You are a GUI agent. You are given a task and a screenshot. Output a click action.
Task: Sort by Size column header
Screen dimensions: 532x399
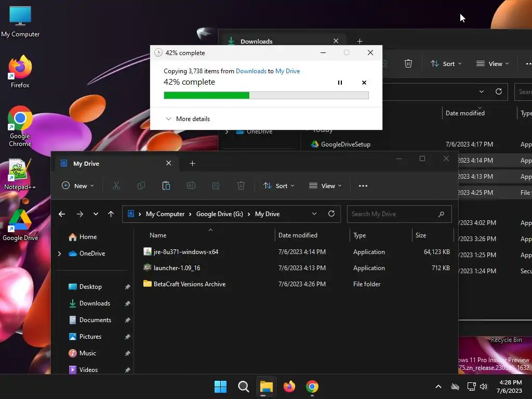click(421, 235)
